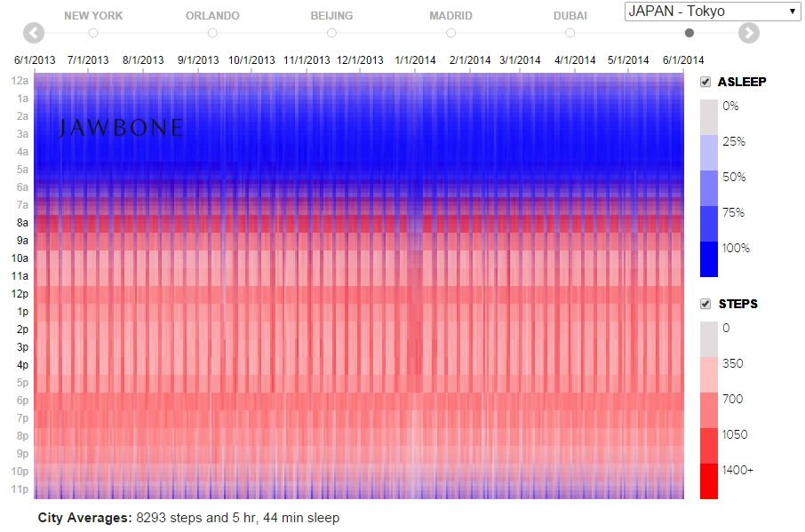
Task: Open the JAPAN - Tokyo city dropdown
Action: 712,12
